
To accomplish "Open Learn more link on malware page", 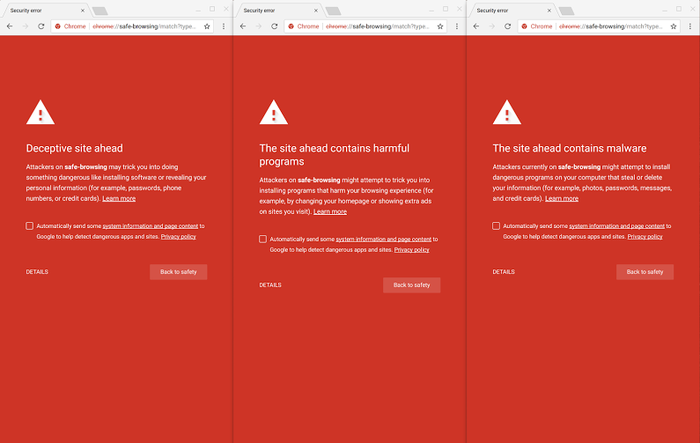I will 562,198.
